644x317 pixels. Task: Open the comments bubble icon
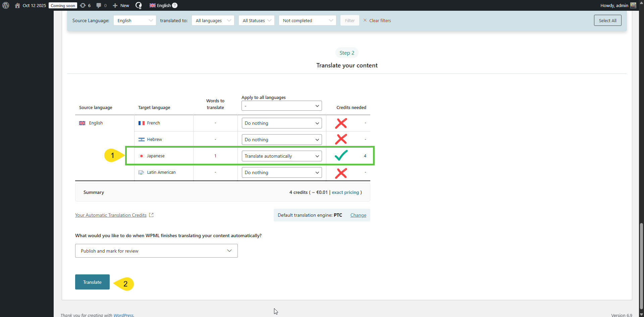[x=99, y=5]
